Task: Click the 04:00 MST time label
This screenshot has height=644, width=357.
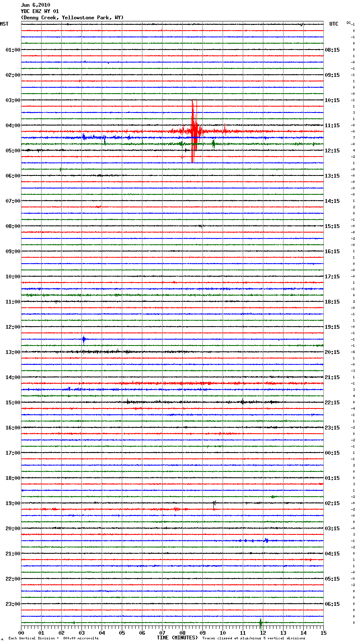Action: click(x=13, y=126)
